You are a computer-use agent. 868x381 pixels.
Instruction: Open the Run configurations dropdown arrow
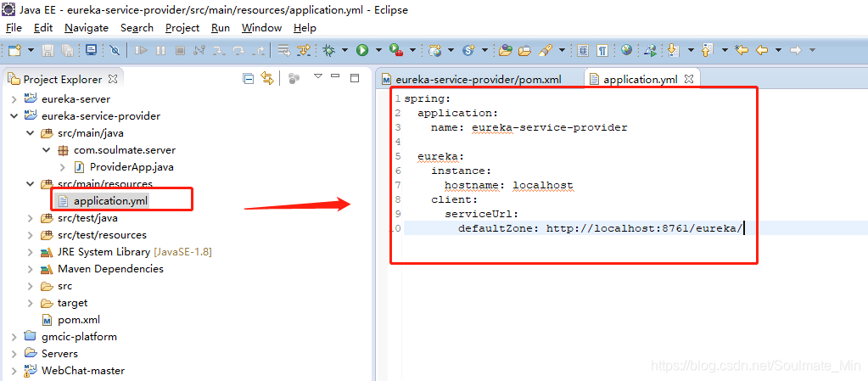(378, 50)
